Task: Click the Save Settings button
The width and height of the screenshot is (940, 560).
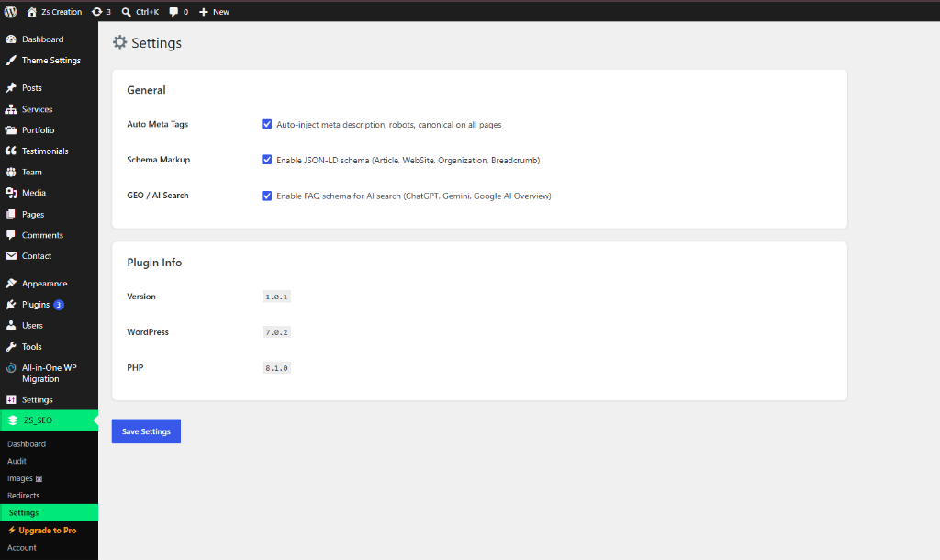Action: (x=146, y=431)
